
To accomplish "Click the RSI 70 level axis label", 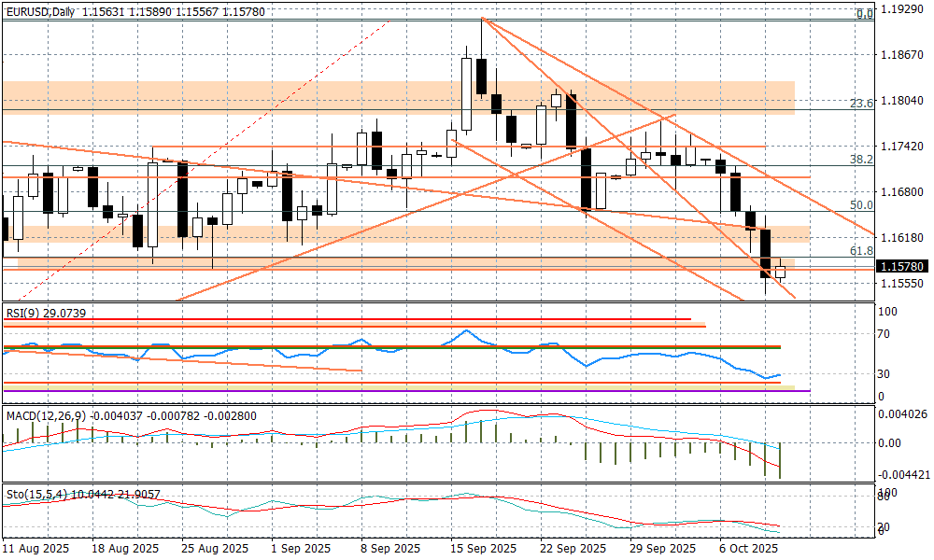I will pyautogui.click(x=885, y=333).
